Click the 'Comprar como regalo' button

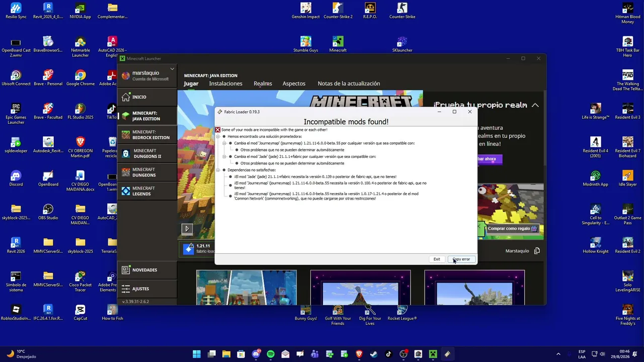[512, 229]
